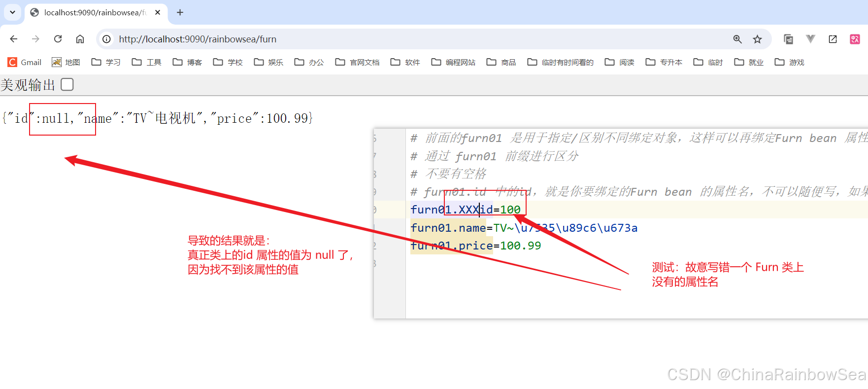Viewport: 868px width, 389px height.
Task: Open the tab search dropdown arrow
Action: click(12, 12)
